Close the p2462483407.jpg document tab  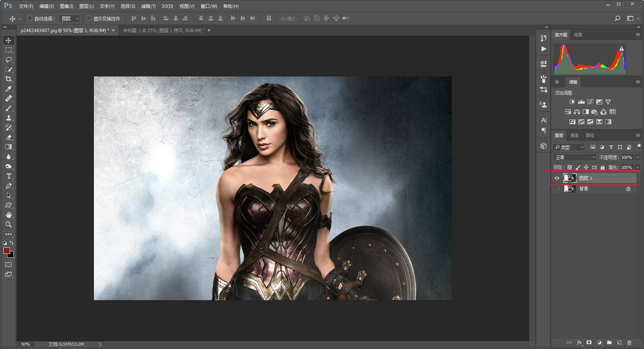point(113,30)
